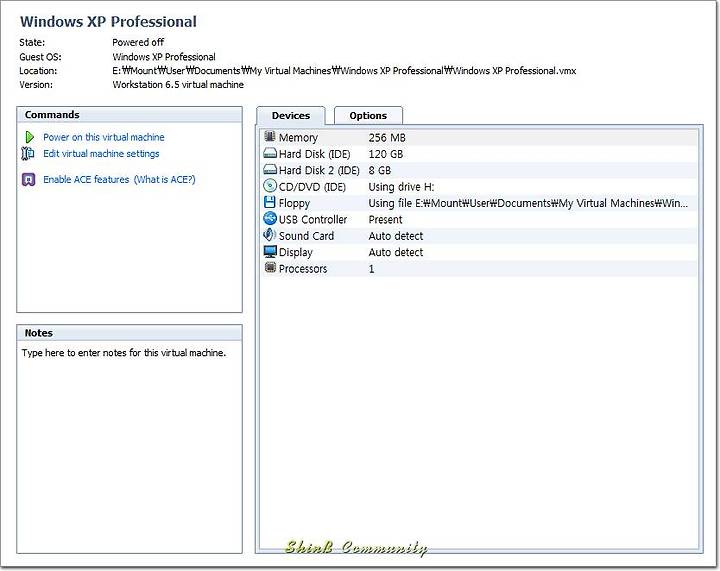Click the 256 MB memory value
Image resolution: width=720 pixels, height=571 pixels.
387,138
